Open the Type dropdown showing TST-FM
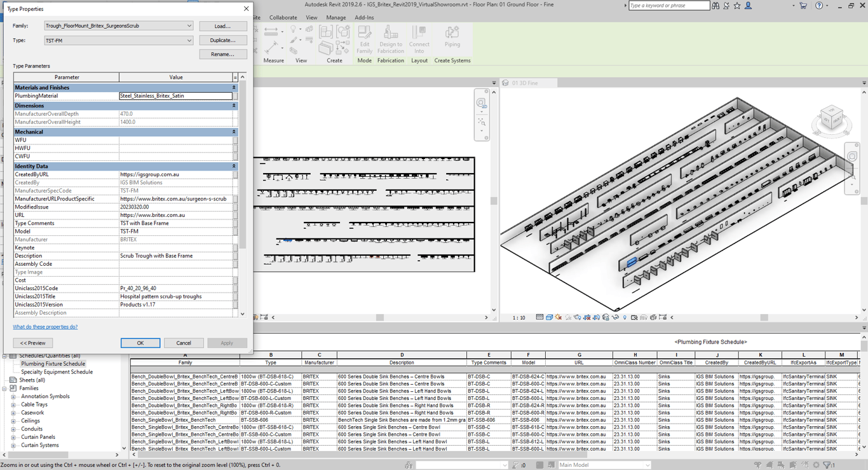The height and width of the screenshot is (470, 868). (x=189, y=41)
